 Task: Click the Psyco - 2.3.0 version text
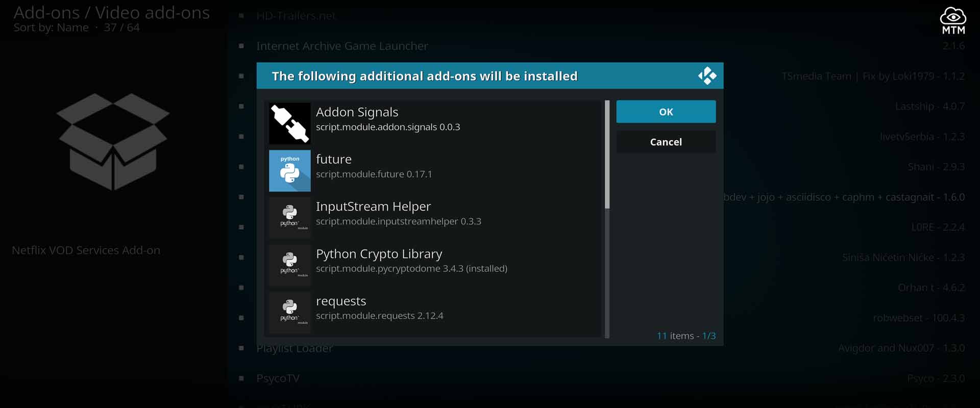936,378
